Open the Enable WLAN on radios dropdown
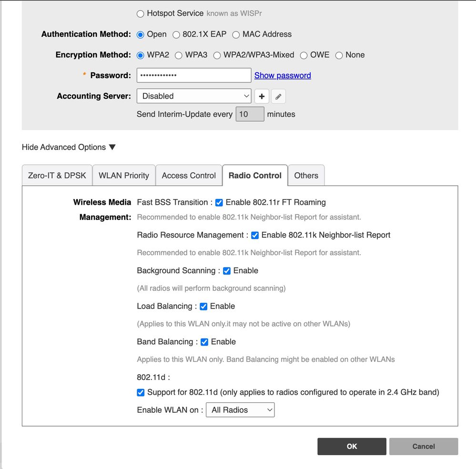The height and width of the screenshot is (469, 476). (x=240, y=410)
